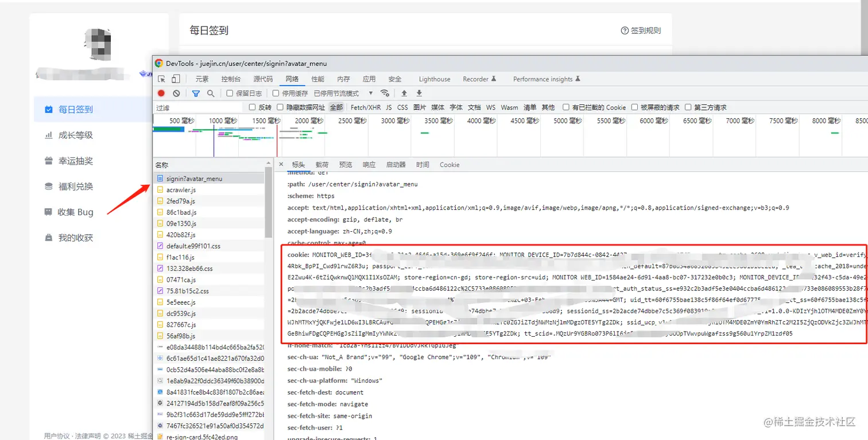Click the stylesheet icon of default.e99f101.css

[160, 246]
